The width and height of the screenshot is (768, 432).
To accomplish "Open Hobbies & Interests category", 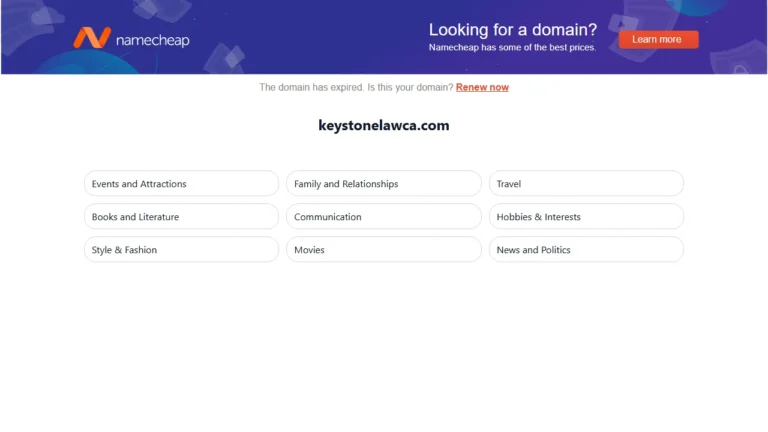I will pyautogui.click(x=586, y=216).
